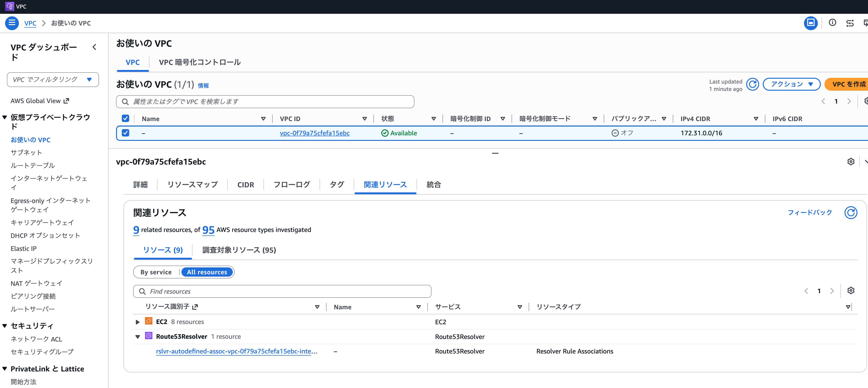Click the Feedback link
Viewport: 868px width, 388px height.
point(810,212)
